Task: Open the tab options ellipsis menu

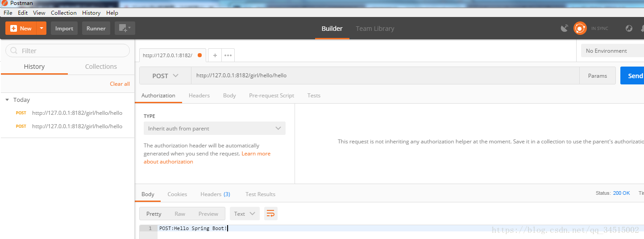Action: [x=228, y=55]
